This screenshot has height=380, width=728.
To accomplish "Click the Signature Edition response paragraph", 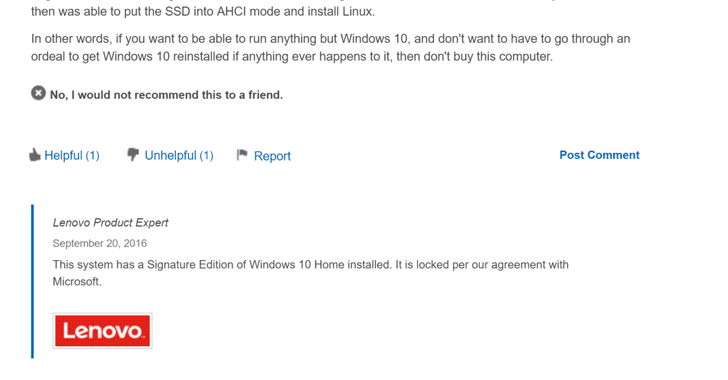I will pos(310,273).
